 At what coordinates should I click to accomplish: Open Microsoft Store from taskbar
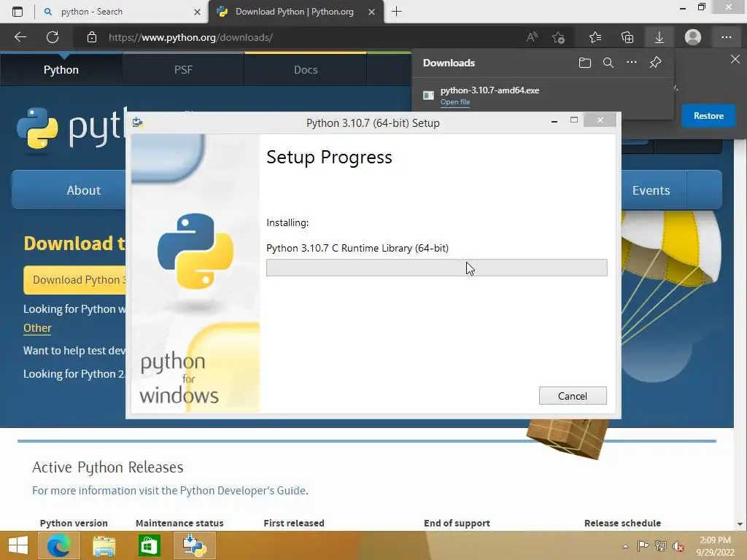[149, 545]
